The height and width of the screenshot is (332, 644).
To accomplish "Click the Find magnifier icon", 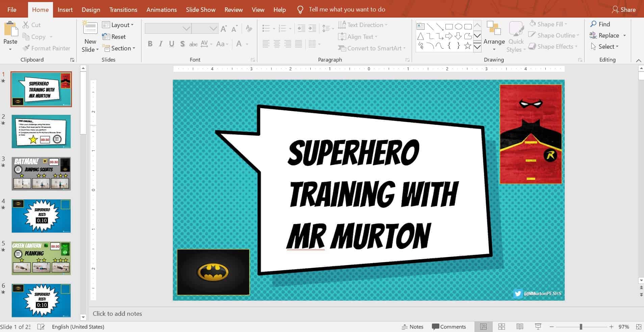I will tap(593, 24).
